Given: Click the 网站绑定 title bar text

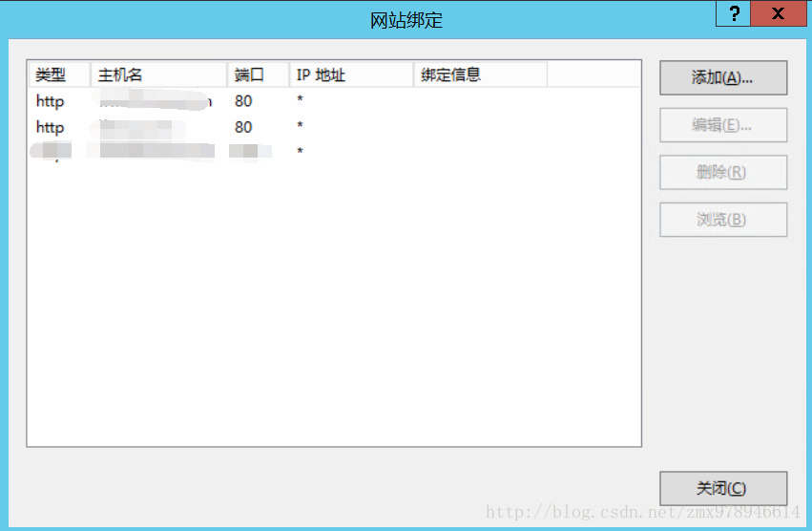Looking at the screenshot, I should (406, 20).
